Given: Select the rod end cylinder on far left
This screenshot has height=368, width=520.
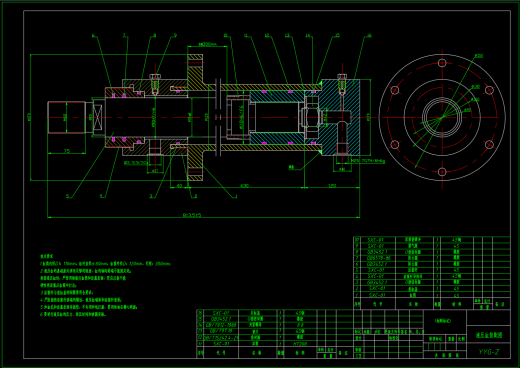Looking at the screenshot, I should (x=66, y=117).
